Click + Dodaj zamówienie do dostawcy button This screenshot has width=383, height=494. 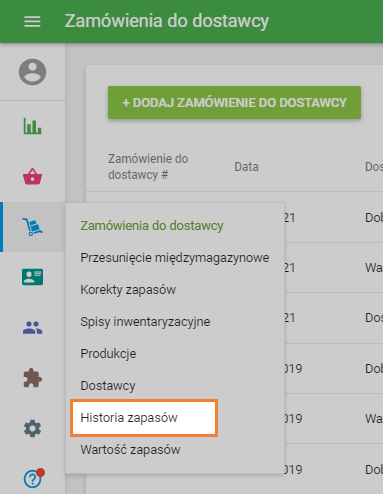click(234, 103)
